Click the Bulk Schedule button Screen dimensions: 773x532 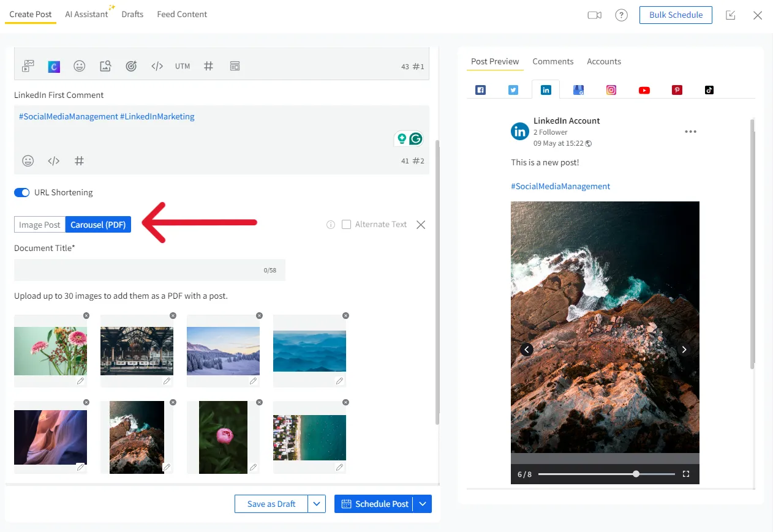(676, 15)
